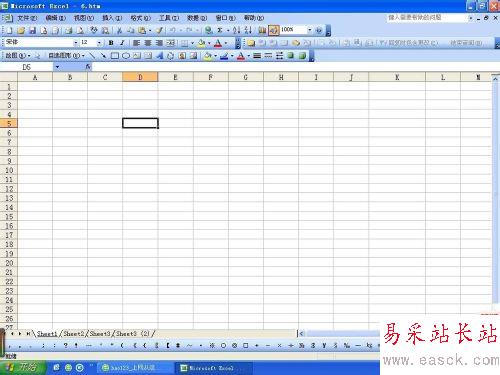Screen dimensions: 500x375
Task: Click the help question input field
Action: coord(427,17)
